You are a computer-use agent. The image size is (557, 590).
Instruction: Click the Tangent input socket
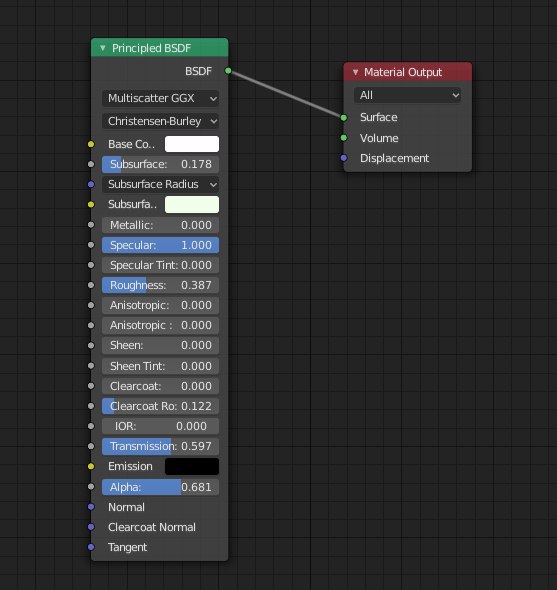point(91,547)
